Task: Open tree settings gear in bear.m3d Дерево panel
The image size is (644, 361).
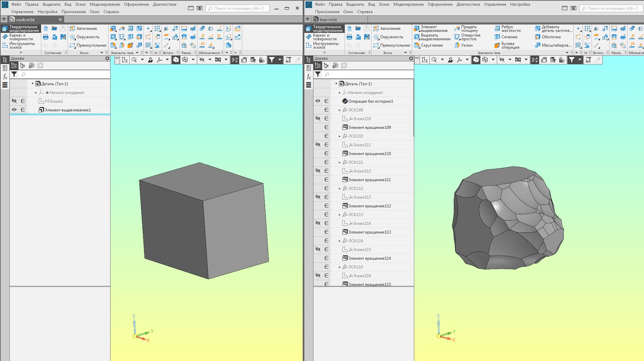Action: point(411,58)
